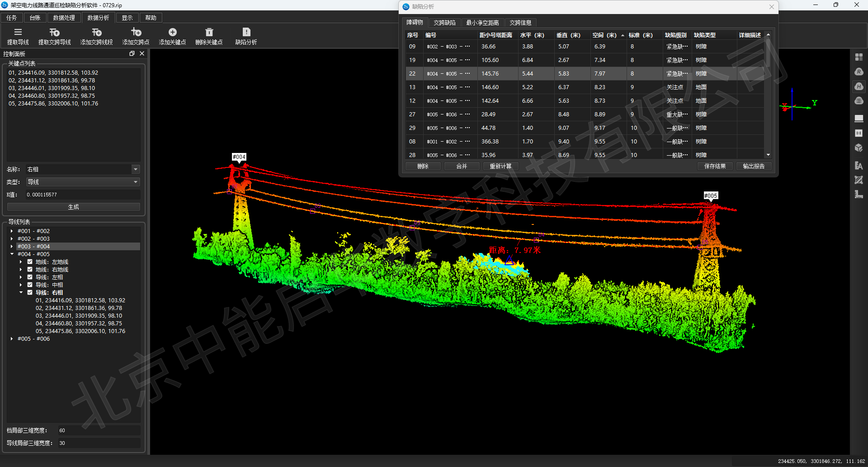Click the ruler measurement icon in right sidebar
The height and width of the screenshot is (467, 868).
[859, 195]
